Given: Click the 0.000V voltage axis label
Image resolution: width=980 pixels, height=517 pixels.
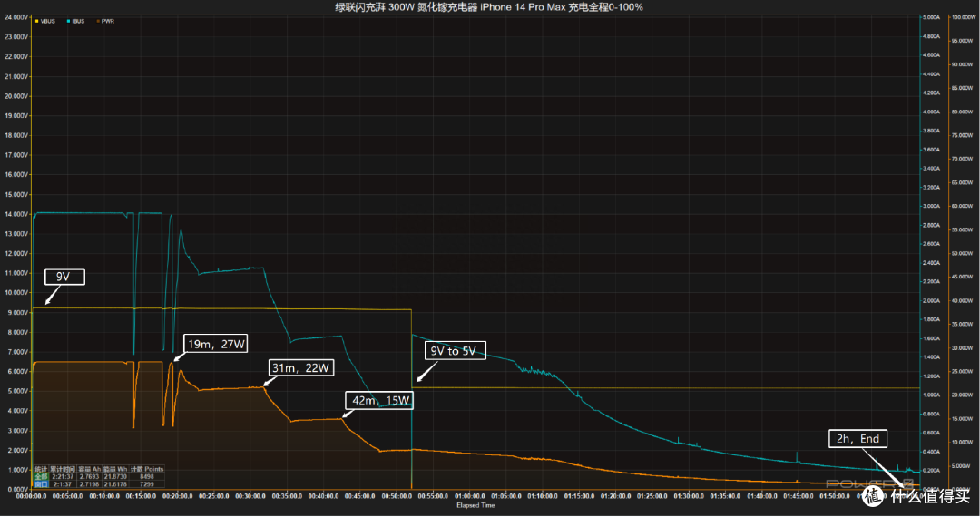Looking at the screenshot, I should click(16, 489).
